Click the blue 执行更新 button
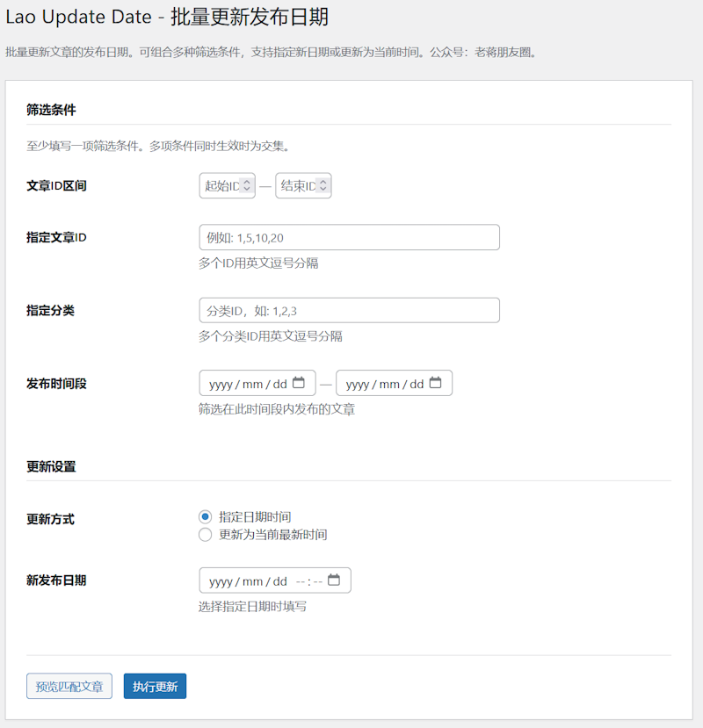The width and height of the screenshot is (703, 728). [154, 686]
